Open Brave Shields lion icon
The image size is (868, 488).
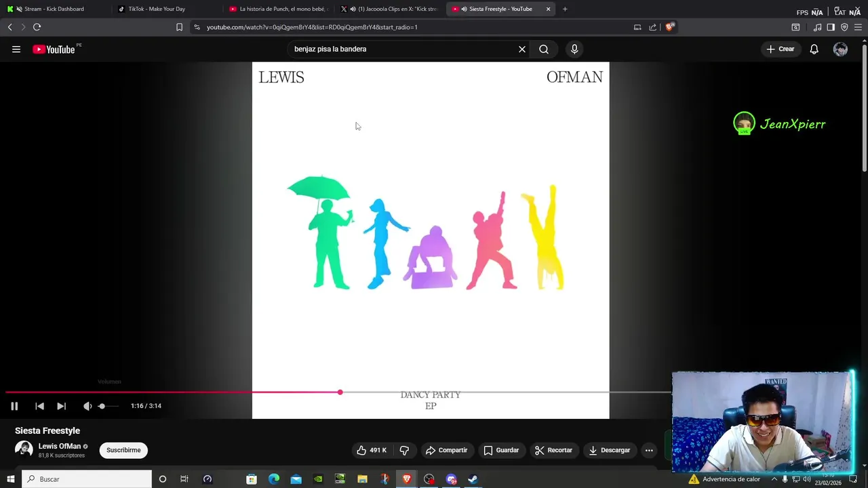point(669,27)
